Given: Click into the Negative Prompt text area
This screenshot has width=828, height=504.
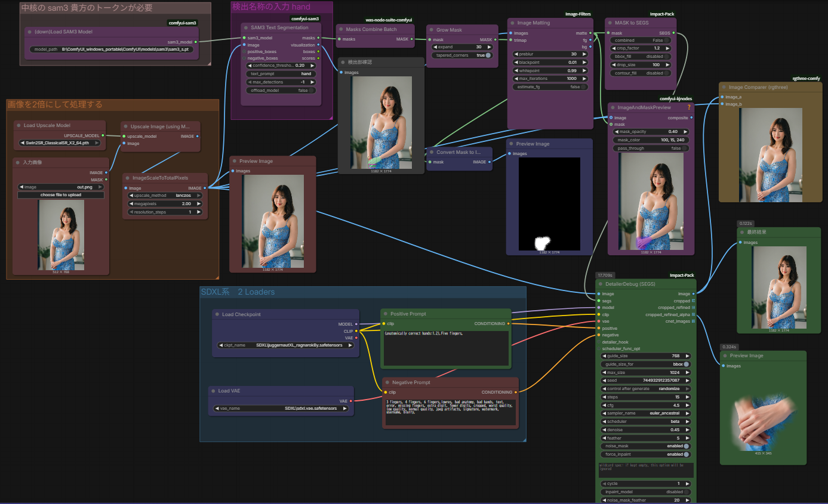Looking at the screenshot, I should pyautogui.click(x=450, y=412).
